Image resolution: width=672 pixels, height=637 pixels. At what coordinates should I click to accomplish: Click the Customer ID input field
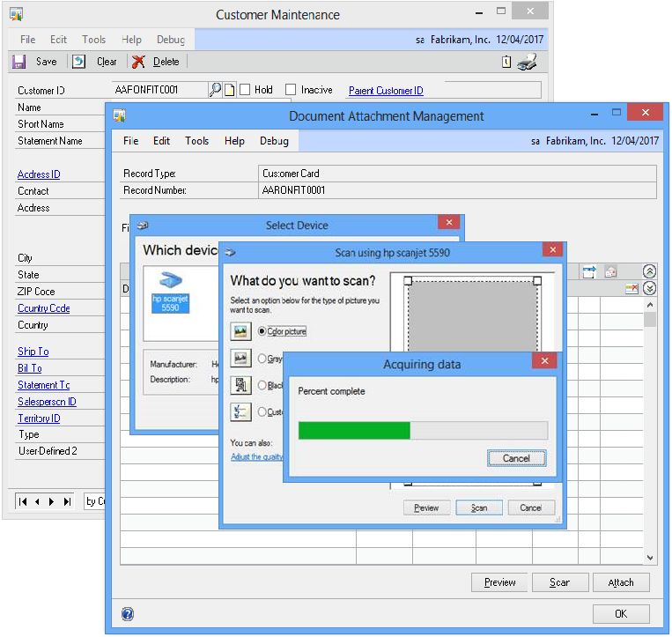[160, 90]
